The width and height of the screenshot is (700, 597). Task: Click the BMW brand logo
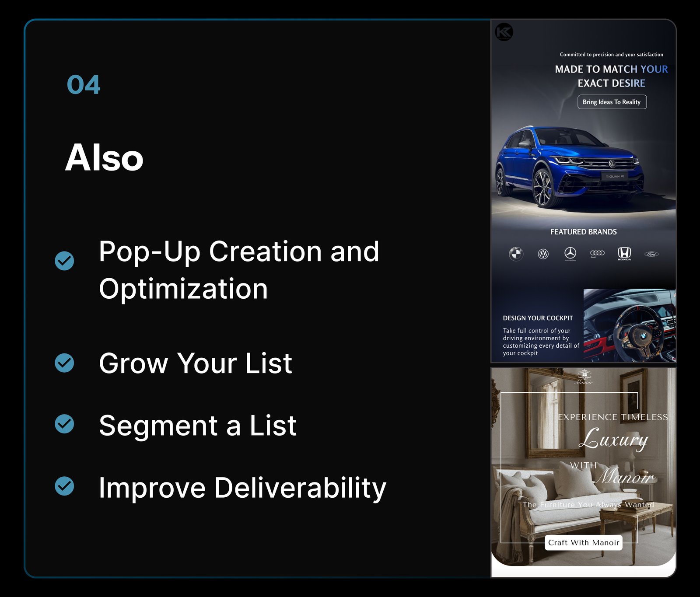516,254
